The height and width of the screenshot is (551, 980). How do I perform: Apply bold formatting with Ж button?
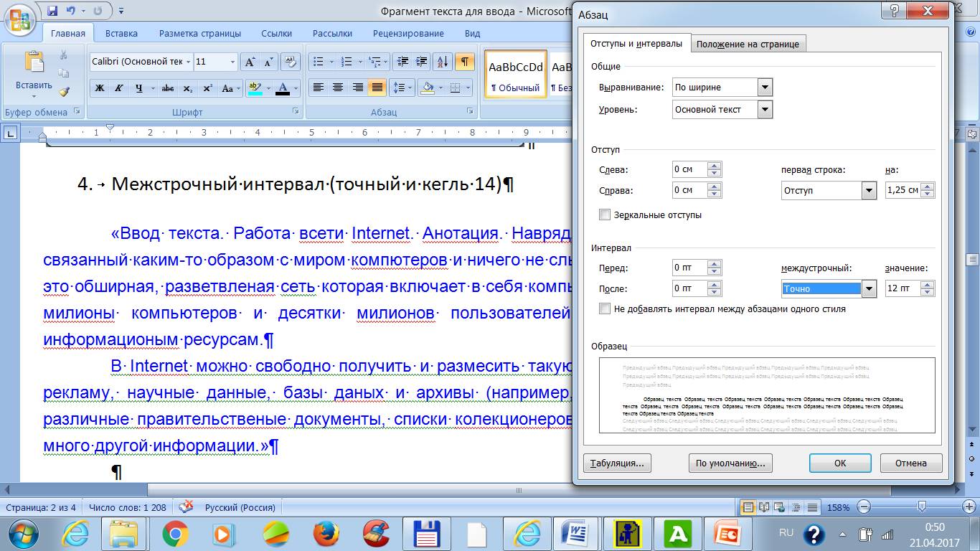tap(100, 88)
